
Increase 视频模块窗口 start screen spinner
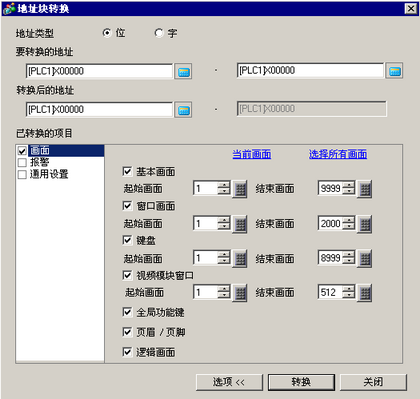pyautogui.click(x=224, y=289)
